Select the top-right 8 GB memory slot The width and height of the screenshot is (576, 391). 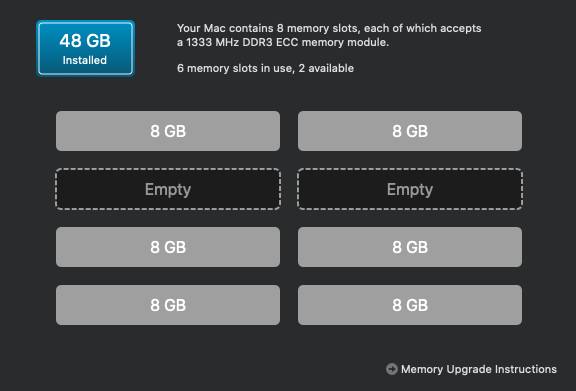point(410,131)
